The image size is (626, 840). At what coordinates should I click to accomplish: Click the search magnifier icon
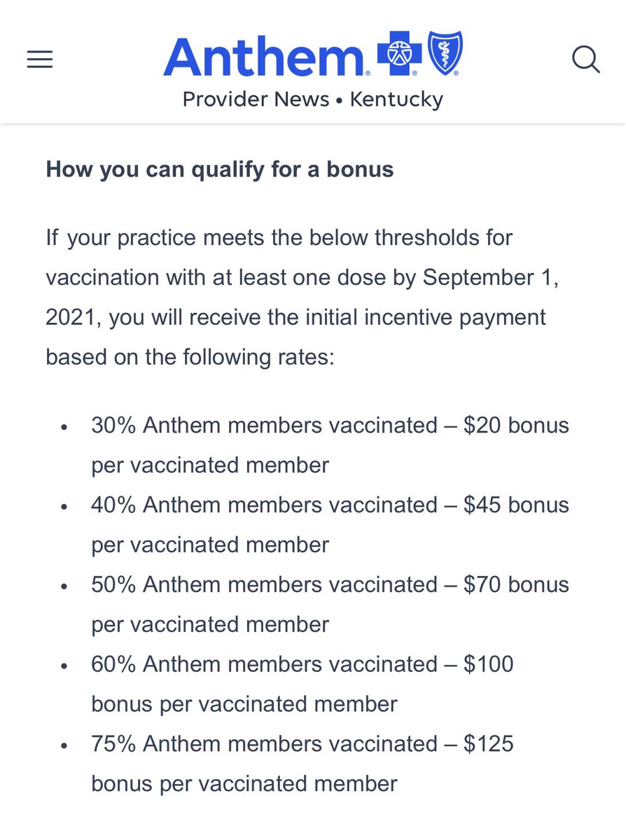pyautogui.click(x=585, y=59)
